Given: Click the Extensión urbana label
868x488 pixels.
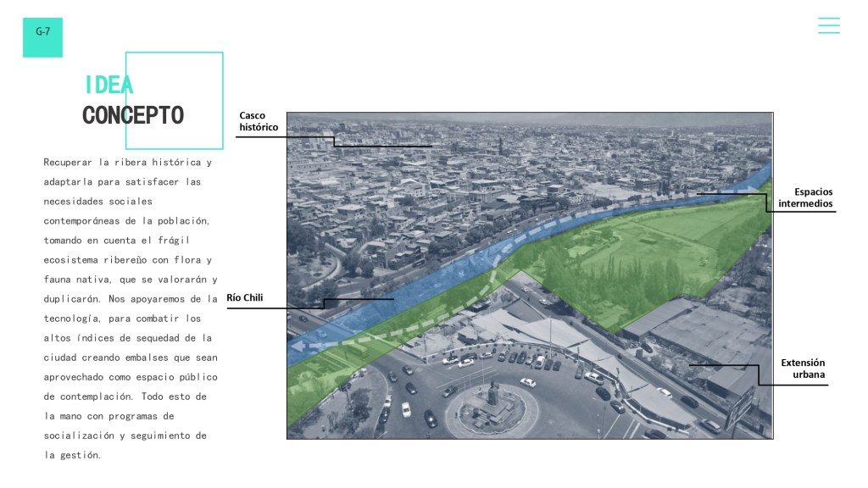Looking at the screenshot, I should pyautogui.click(x=803, y=369).
